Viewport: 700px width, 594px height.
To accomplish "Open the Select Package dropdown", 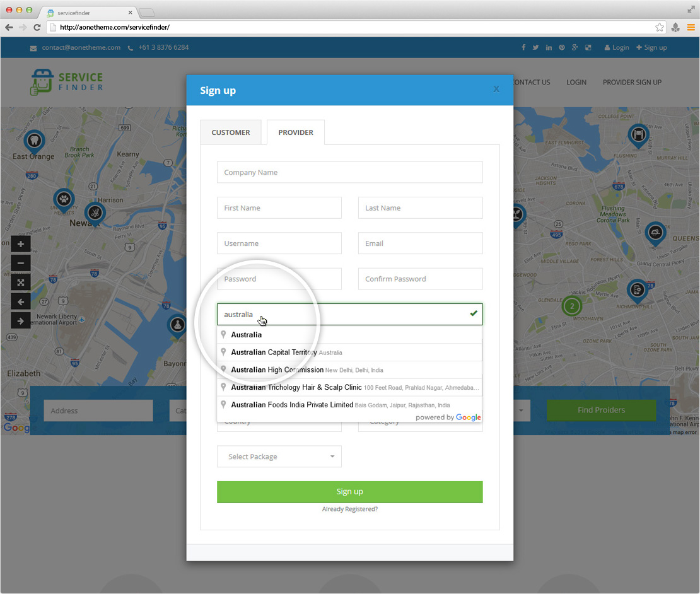I will [x=279, y=457].
